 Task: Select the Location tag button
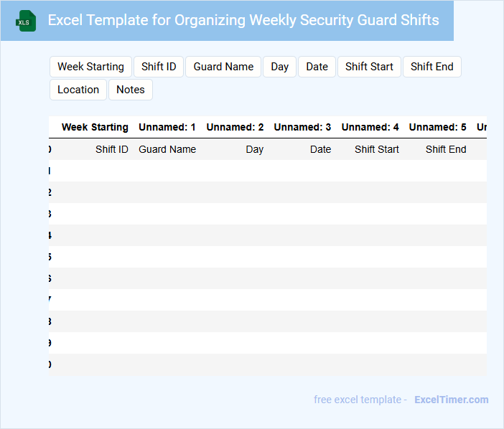[x=78, y=90]
